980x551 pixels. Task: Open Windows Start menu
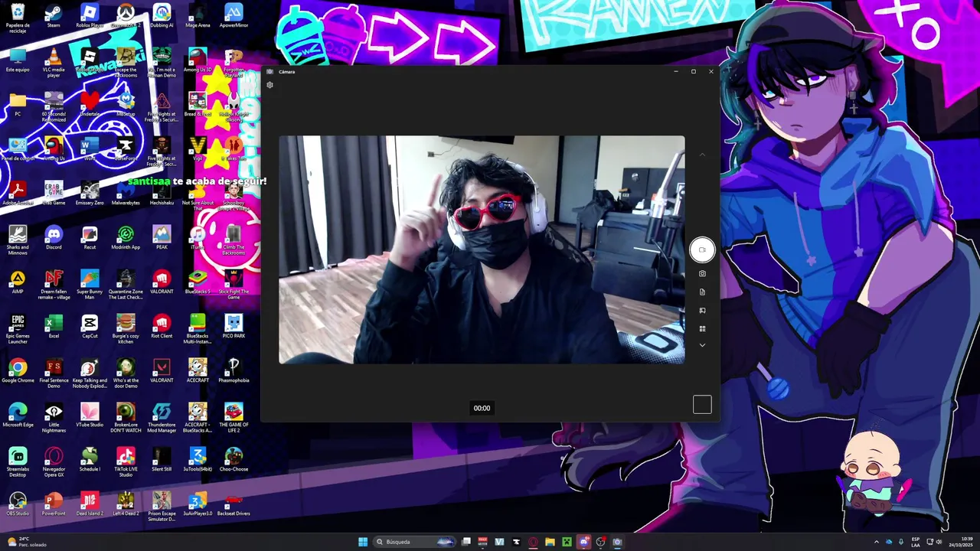pyautogui.click(x=363, y=542)
